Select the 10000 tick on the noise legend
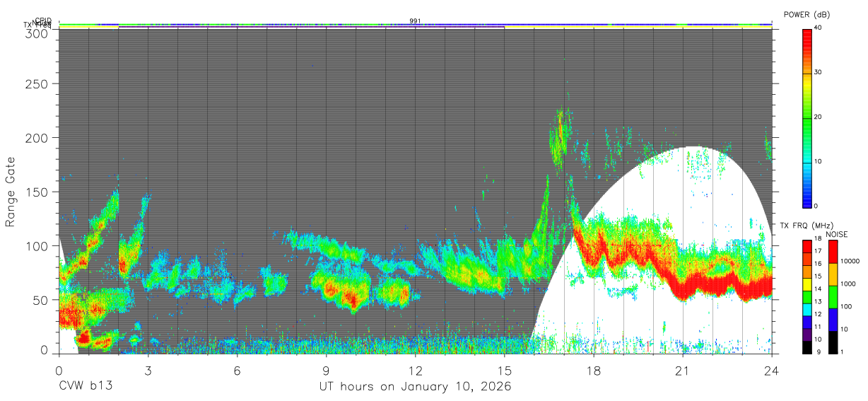Viewport: 868px width, 401px height. tap(849, 262)
